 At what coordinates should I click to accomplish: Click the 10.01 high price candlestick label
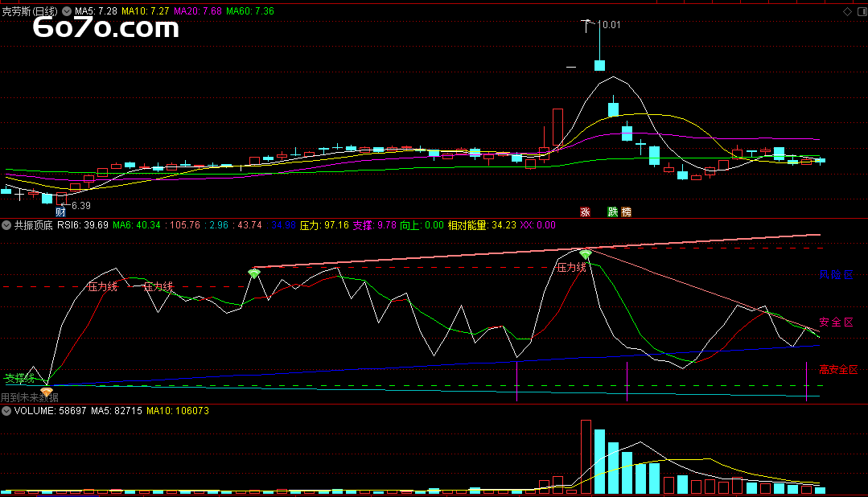coord(611,25)
